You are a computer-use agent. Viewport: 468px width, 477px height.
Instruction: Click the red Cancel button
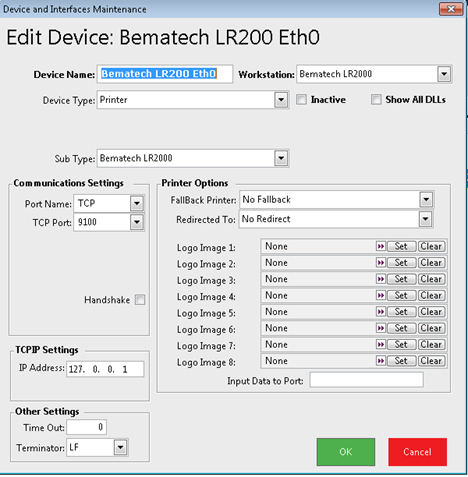(x=417, y=452)
